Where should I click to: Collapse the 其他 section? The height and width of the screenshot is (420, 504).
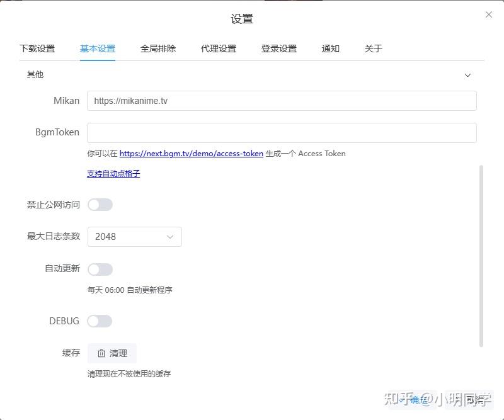(468, 75)
